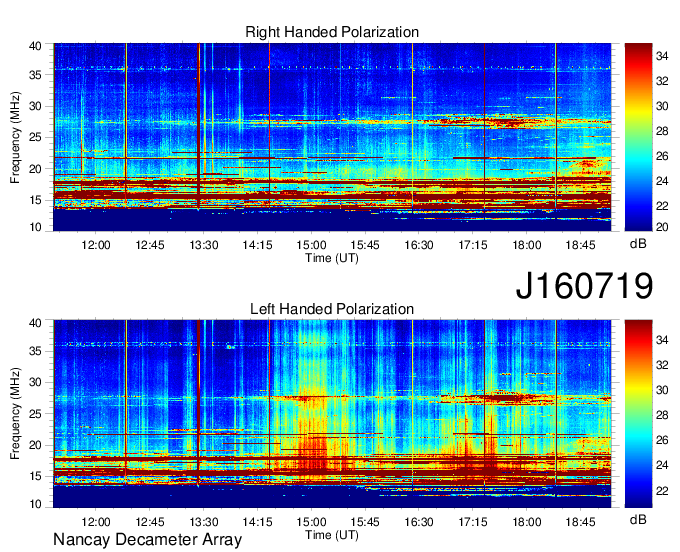Click 14:15 time tick under Left Handed plot

(257, 522)
